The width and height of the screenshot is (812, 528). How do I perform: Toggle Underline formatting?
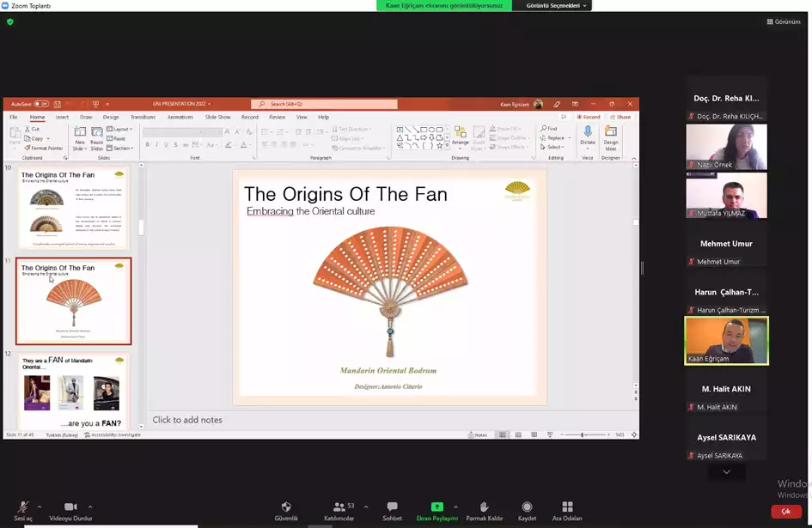[x=166, y=145]
